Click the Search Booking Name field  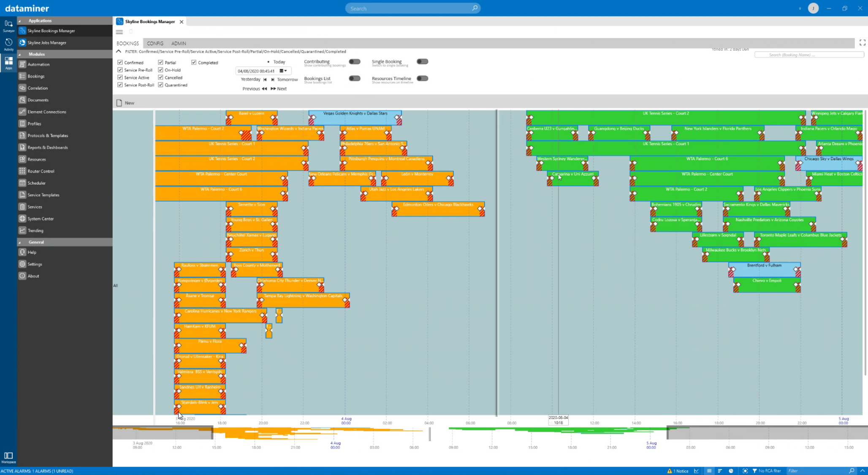click(x=809, y=55)
